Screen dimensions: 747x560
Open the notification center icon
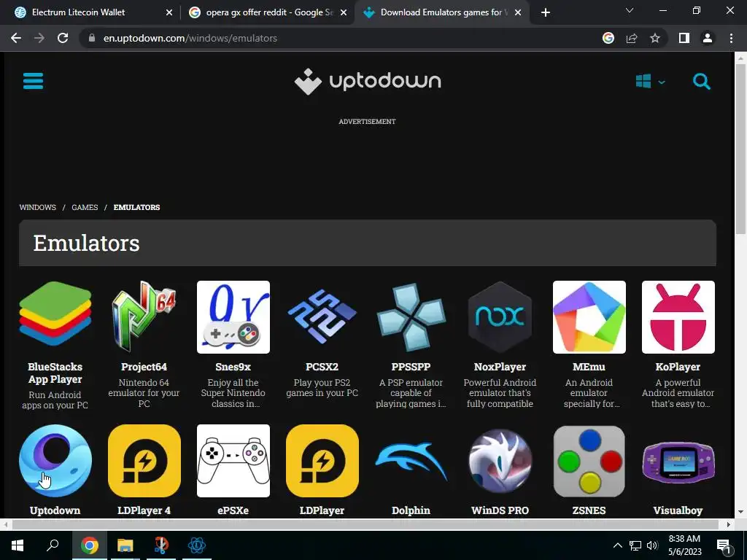tap(724, 545)
